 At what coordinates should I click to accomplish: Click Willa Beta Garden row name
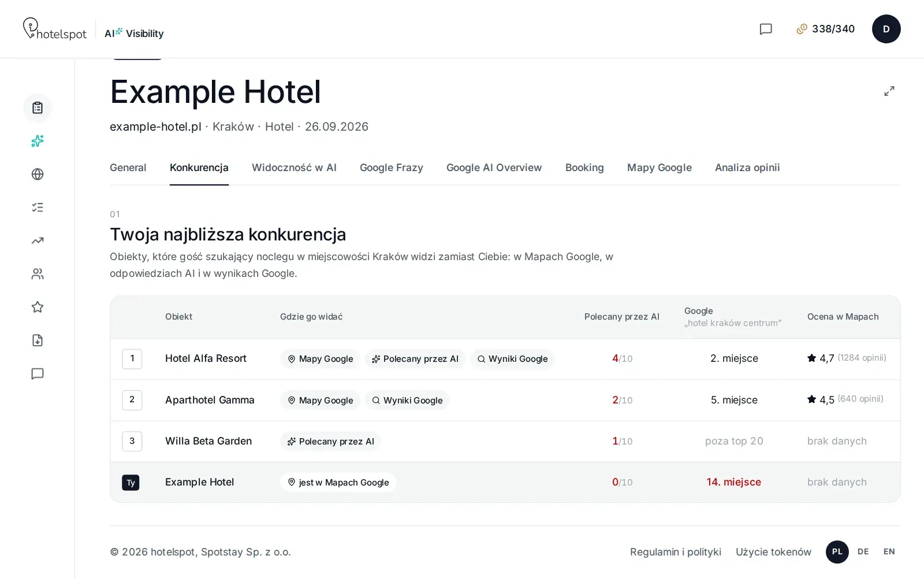click(208, 441)
